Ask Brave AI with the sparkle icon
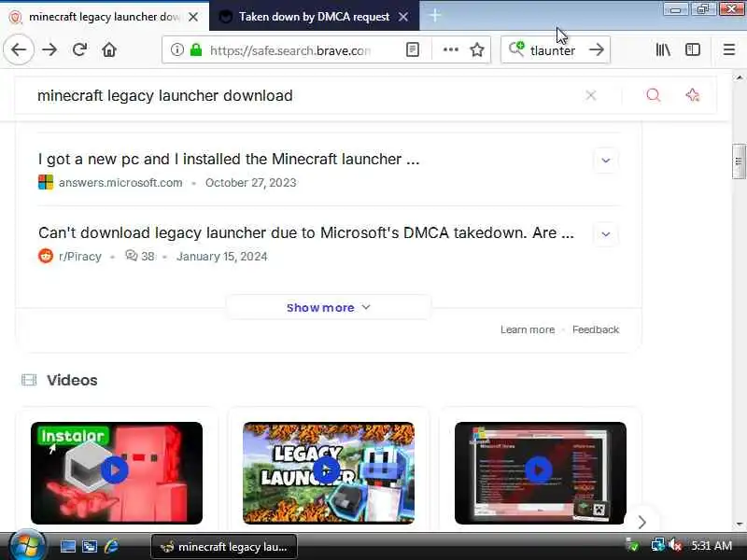 (692, 95)
